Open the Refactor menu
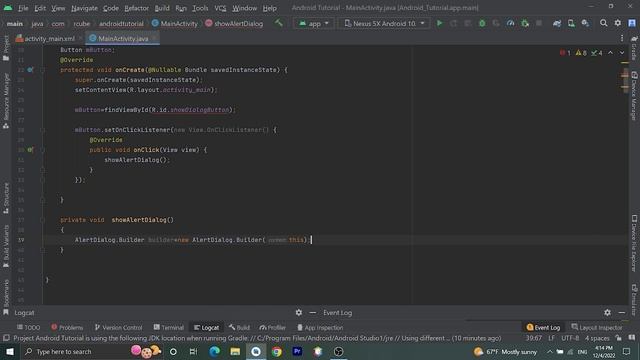640x360 pixels. 136,8
